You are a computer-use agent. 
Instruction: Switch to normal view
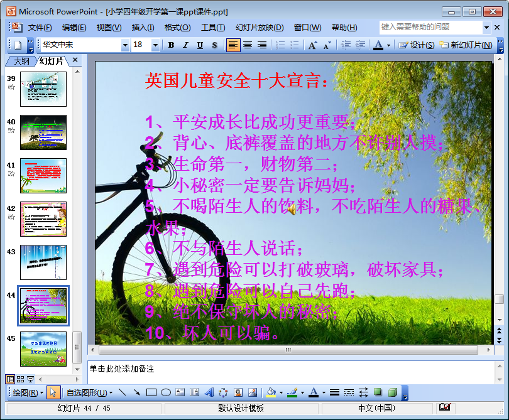11,379
